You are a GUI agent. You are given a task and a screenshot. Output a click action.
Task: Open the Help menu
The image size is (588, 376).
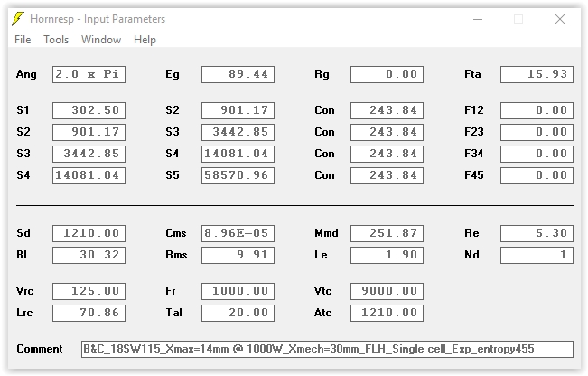pyautogui.click(x=145, y=40)
